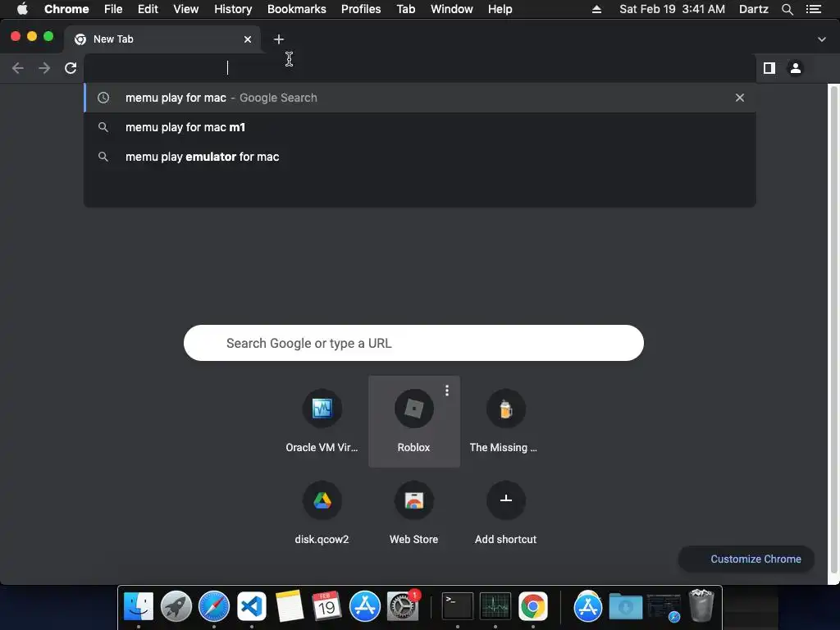Open the History menu
The image size is (840, 630).
click(x=233, y=9)
